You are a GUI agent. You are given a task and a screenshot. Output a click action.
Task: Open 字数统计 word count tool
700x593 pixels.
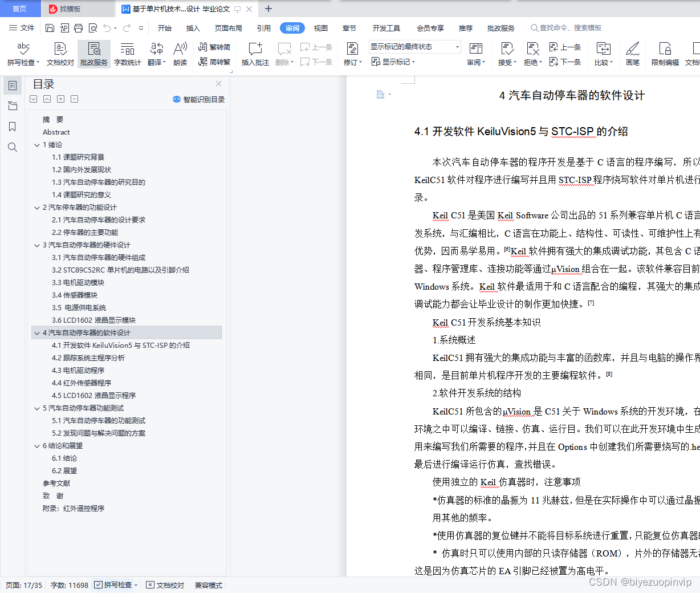point(128,54)
